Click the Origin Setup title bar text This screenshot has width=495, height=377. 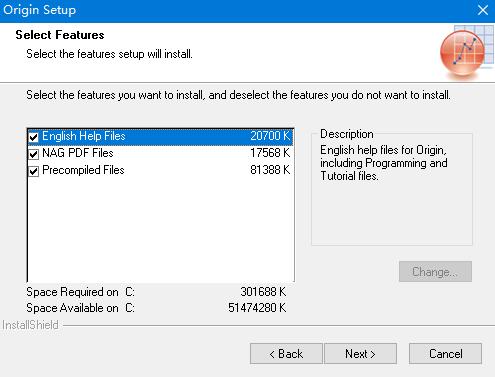click(39, 10)
